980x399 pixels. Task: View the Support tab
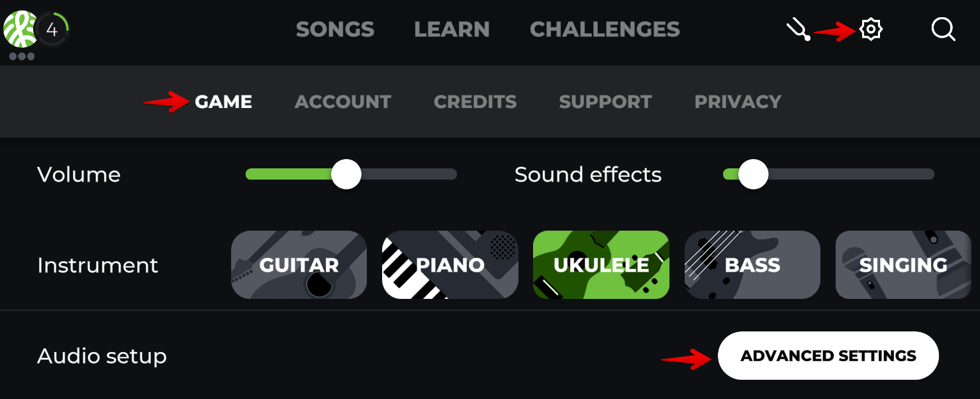(x=605, y=101)
